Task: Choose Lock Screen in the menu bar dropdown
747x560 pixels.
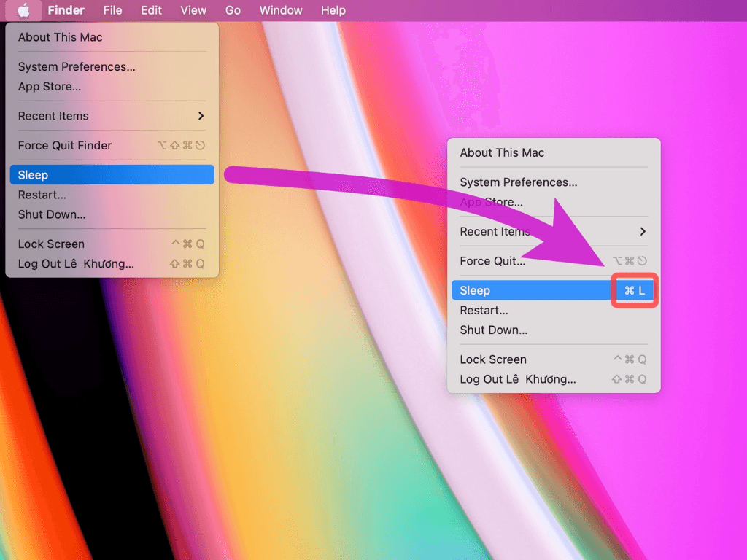Action: [x=51, y=244]
